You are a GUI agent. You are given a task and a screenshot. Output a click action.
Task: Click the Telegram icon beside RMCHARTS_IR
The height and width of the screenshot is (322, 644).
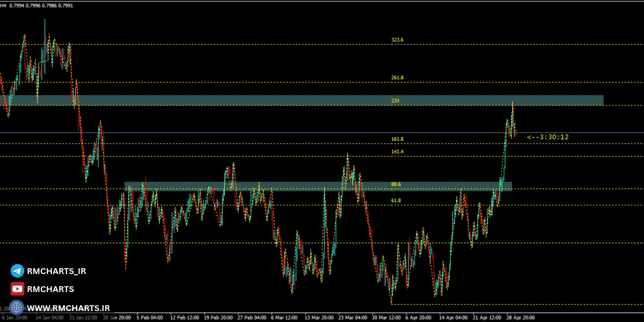[17, 271]
